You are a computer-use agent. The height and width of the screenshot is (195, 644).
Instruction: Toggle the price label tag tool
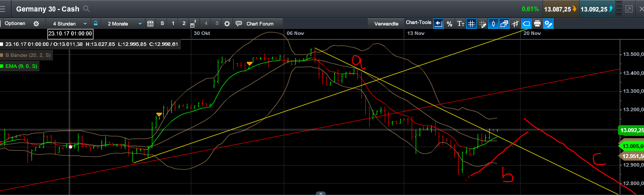(x=526, y=23)
